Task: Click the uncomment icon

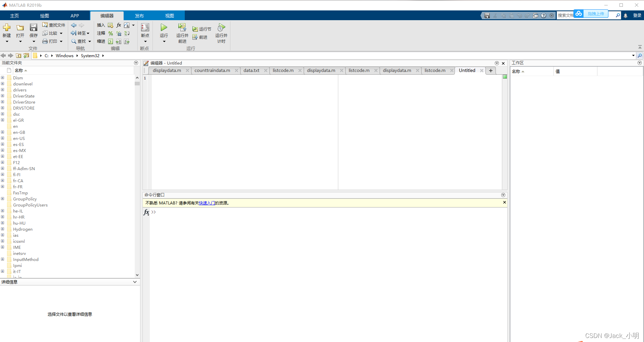Action: click(119, 33)
